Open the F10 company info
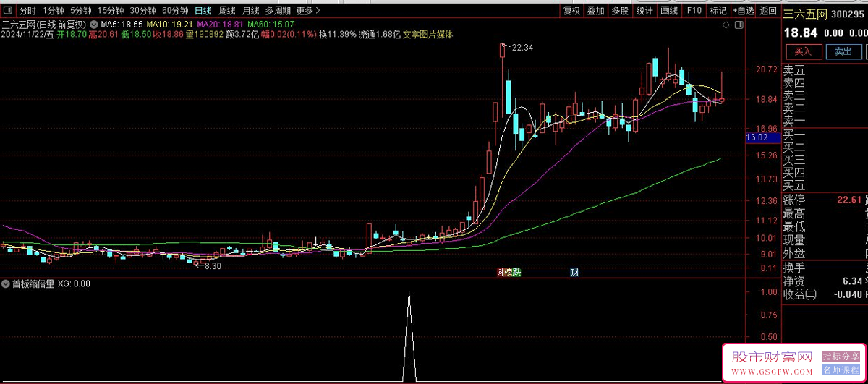Image resolution: width=868 pixels, height=384 pixels. 694,11
